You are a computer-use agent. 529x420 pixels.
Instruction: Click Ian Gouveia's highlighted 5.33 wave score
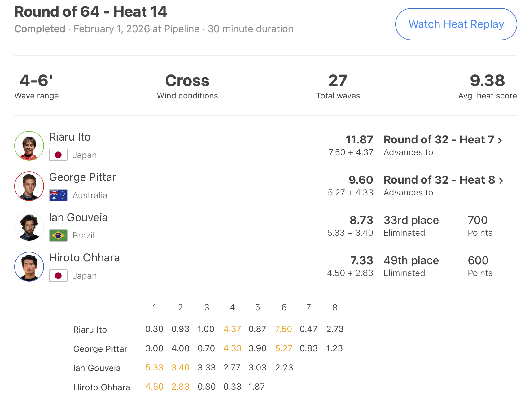pos(154,367)
